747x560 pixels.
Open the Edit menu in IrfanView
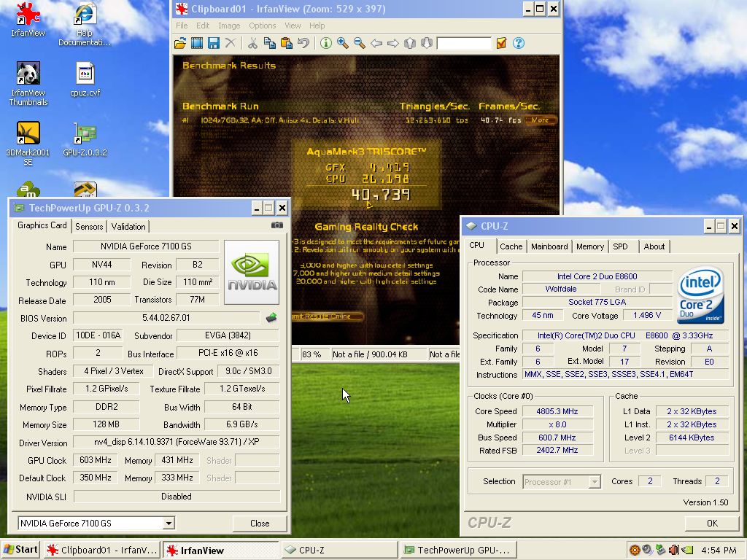click(203, 26)
